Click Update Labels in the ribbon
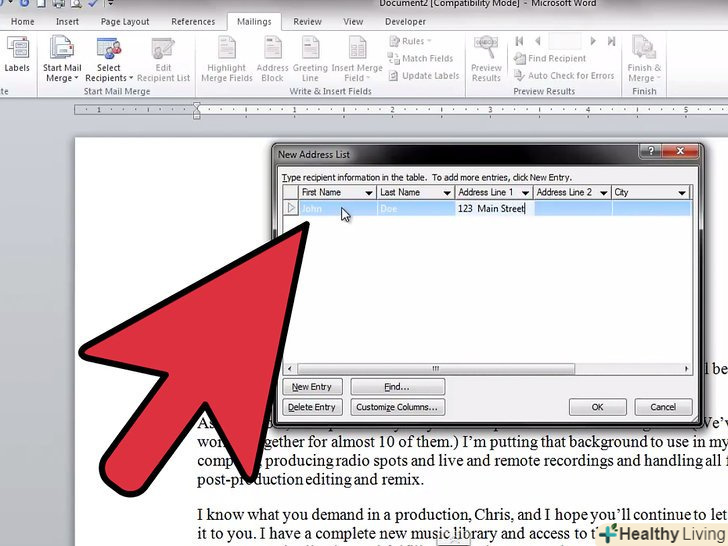 point(424,76)
